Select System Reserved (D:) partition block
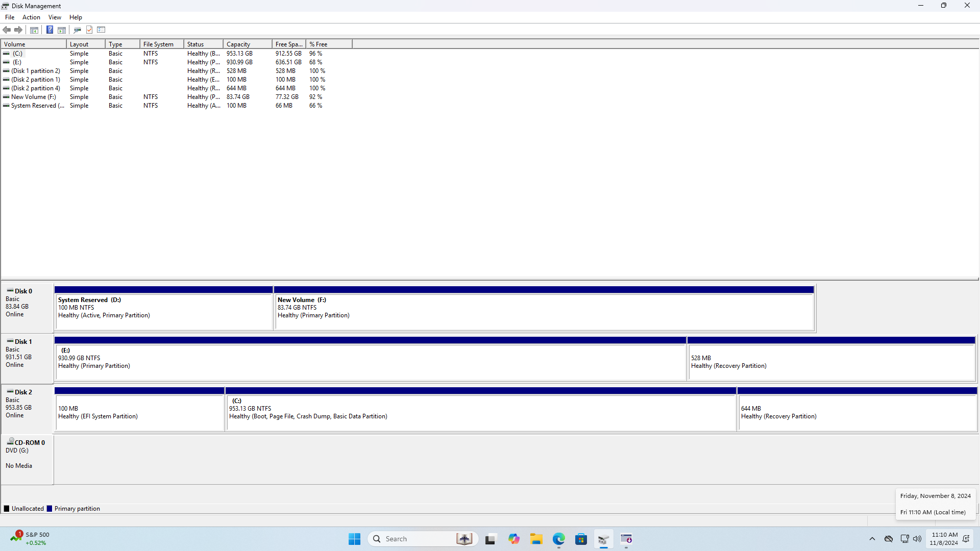Viewport: 980px width, 551px height. pos(164,308)
